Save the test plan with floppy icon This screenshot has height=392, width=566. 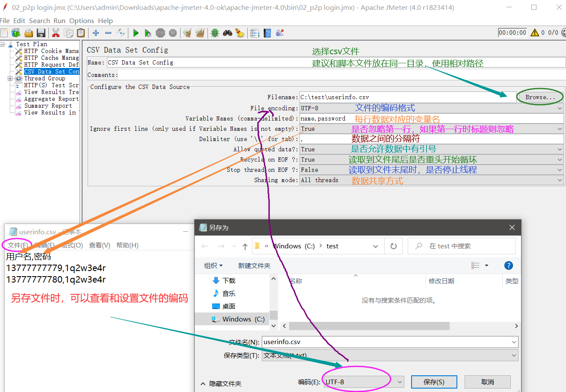[41, 33]
